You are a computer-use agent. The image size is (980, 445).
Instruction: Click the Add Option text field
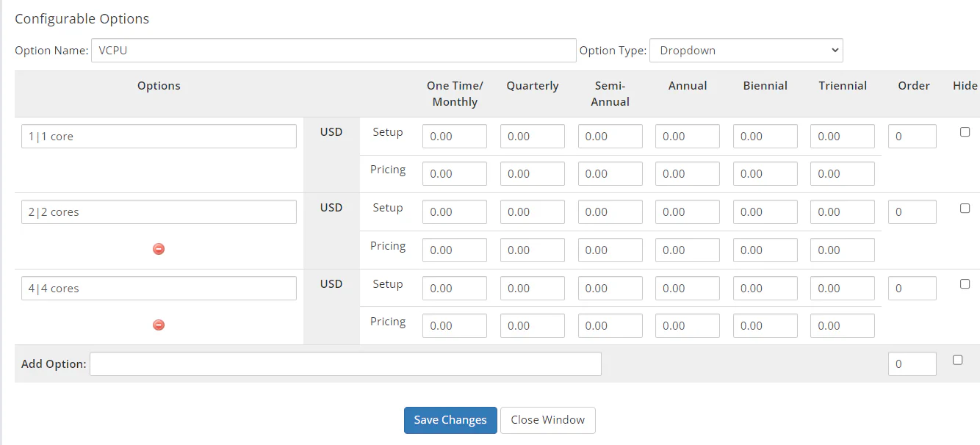point(345,363)
